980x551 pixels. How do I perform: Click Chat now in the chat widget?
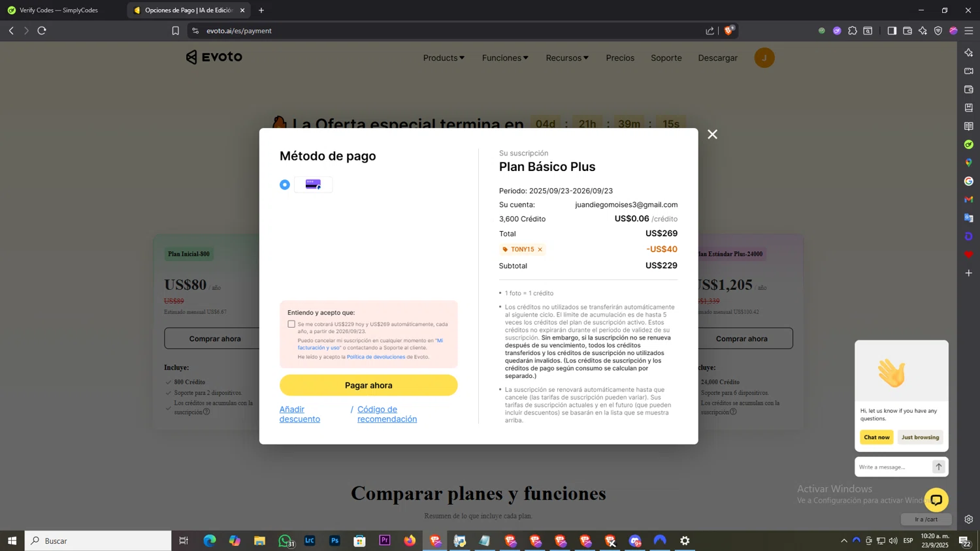[x=876, y=437]
